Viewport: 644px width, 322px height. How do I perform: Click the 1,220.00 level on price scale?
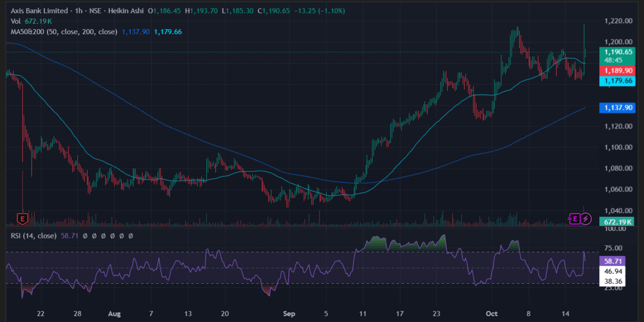click(618, 21)
